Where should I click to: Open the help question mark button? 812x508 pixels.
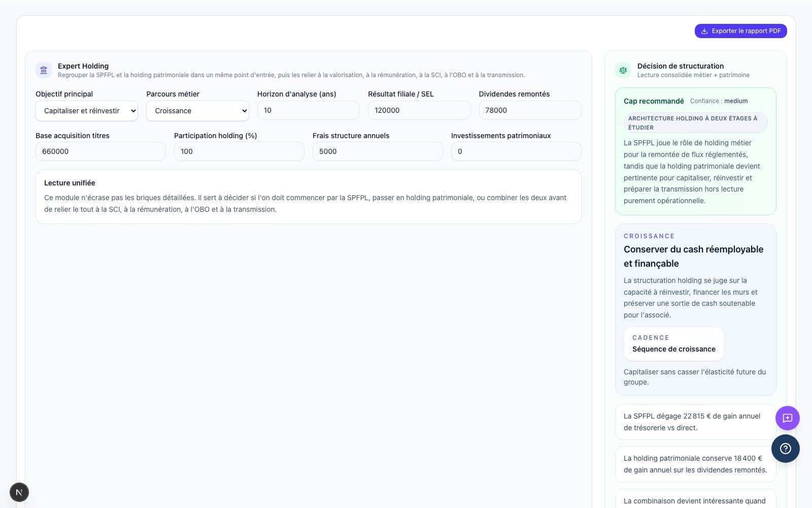click(x=785, y=449)
